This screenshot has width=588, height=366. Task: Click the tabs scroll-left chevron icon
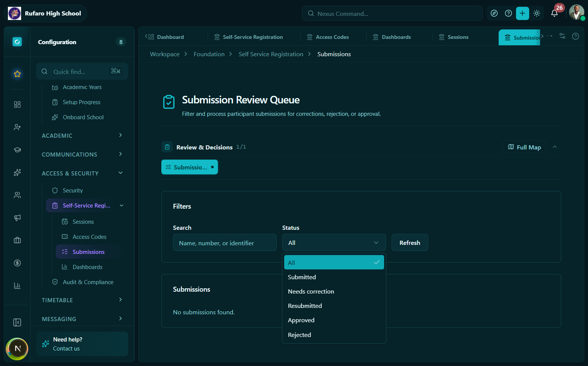point(146,36)
